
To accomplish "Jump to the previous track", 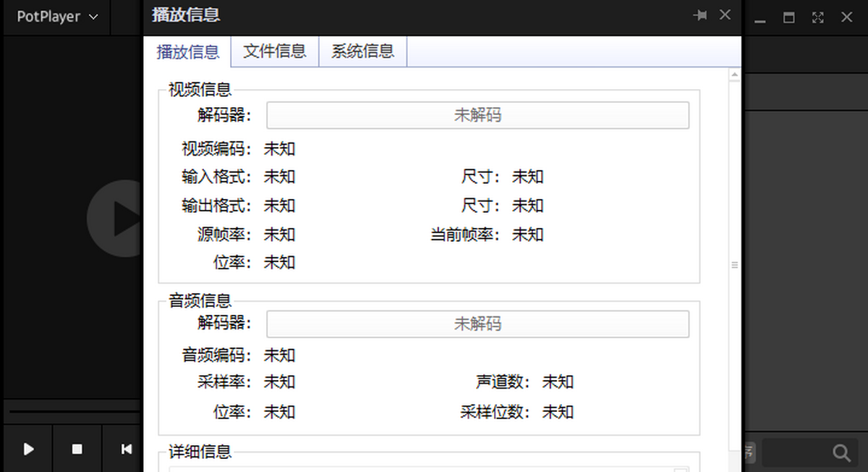I will click(x=126, y=449).
